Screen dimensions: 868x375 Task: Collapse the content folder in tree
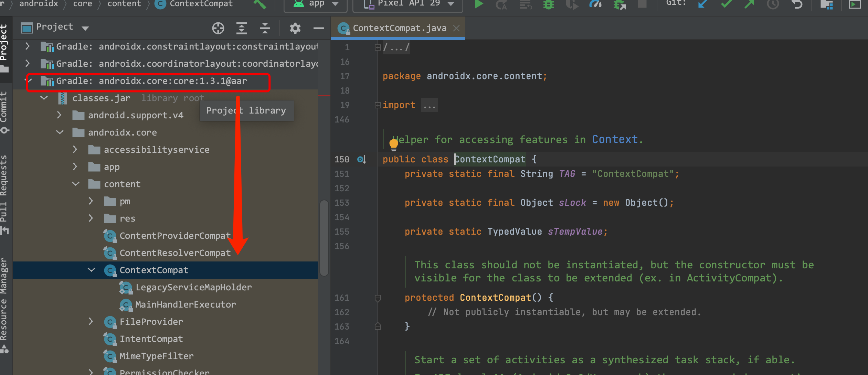pos(76,184)
